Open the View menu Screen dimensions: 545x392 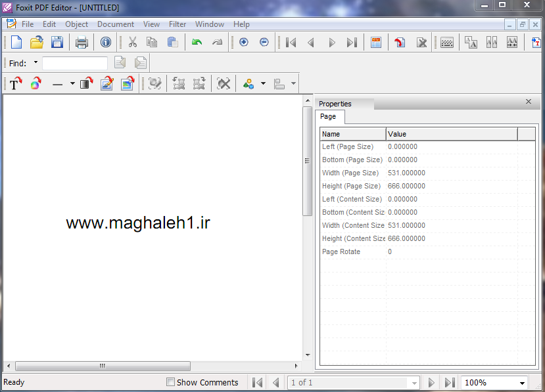coord(151,24)
